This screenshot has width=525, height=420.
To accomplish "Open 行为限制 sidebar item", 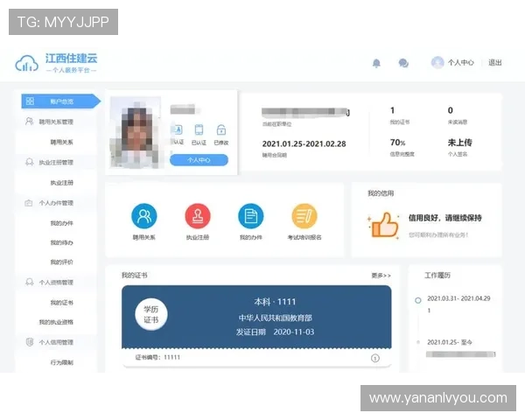I will 61,362.
